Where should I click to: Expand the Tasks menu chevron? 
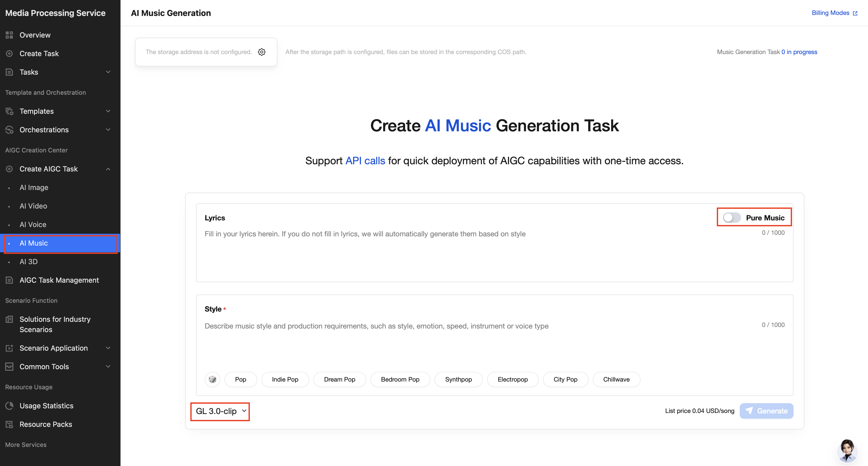(x=108, y=72)
